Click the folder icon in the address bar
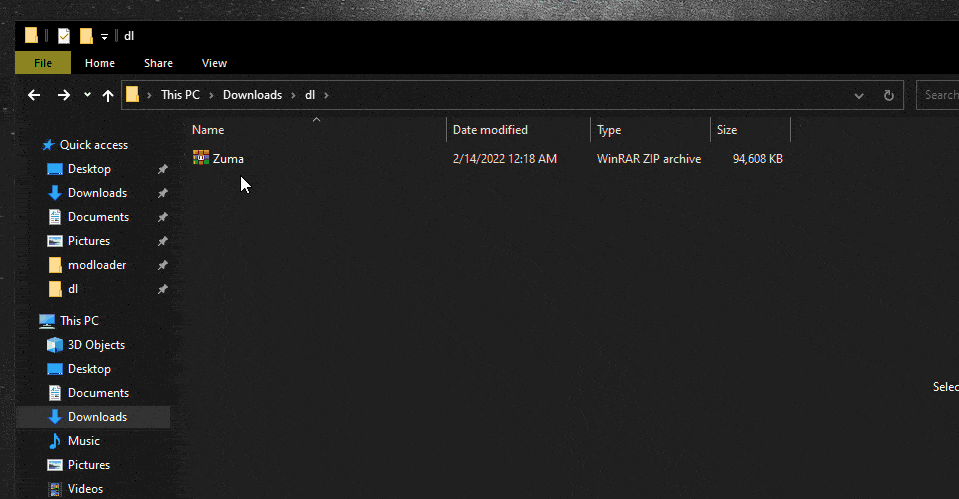This screenshot has height=499, width=959. 132,94
